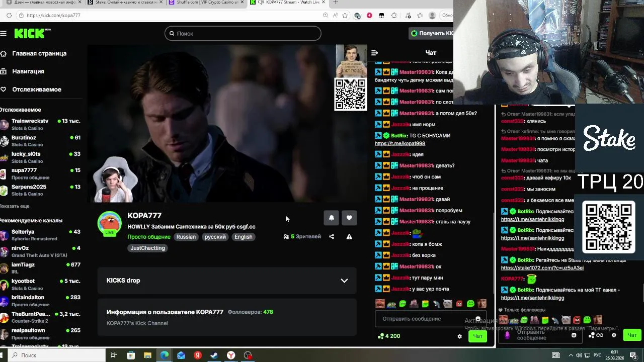Viewport: 644px width, 362px height.
Task: Open File Explorer on the taskbar
Action: (147, 355)
